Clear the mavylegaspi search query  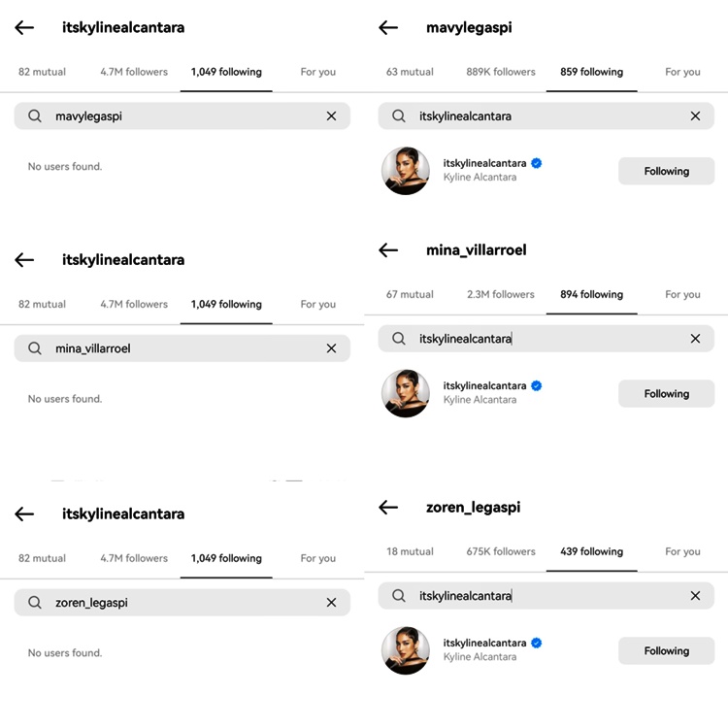tap(331, 116)
